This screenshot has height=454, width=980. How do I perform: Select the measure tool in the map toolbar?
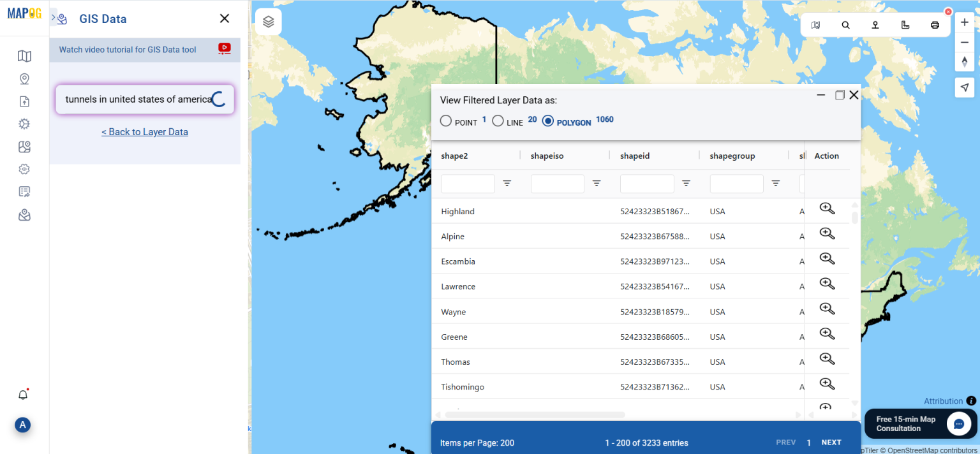905,25
